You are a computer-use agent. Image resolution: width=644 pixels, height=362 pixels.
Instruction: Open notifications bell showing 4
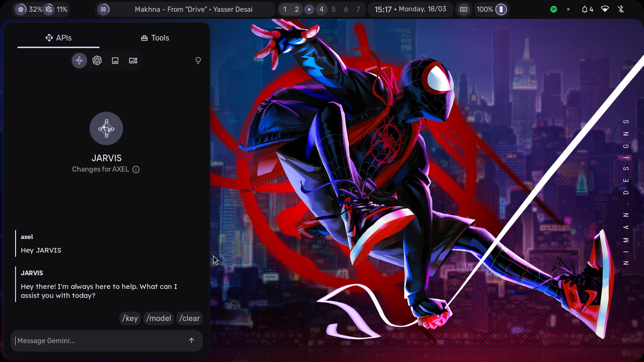coord(587,9)
